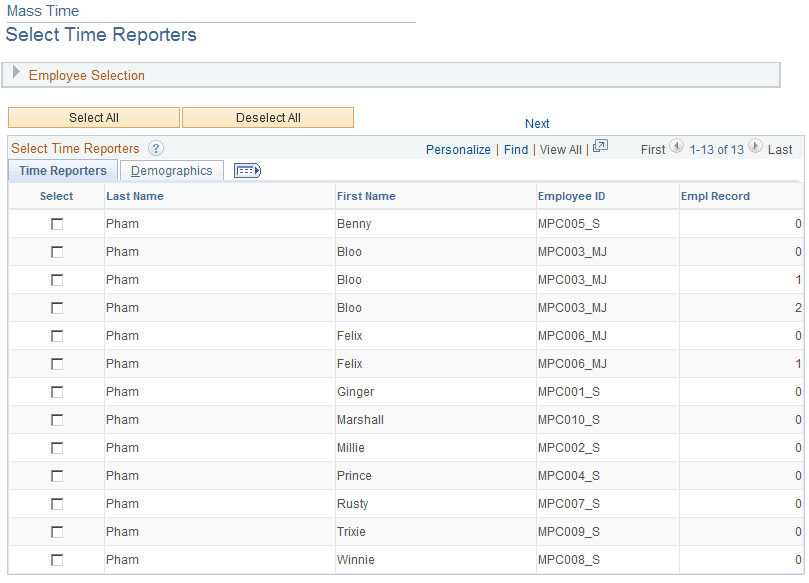Check the box for Winnie Pham
This screenshot has width=809, height=583.
(x=57, y=560)
